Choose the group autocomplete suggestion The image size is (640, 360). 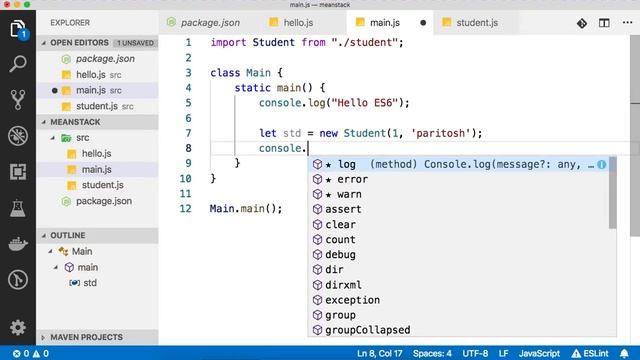[x=459, y=315]
